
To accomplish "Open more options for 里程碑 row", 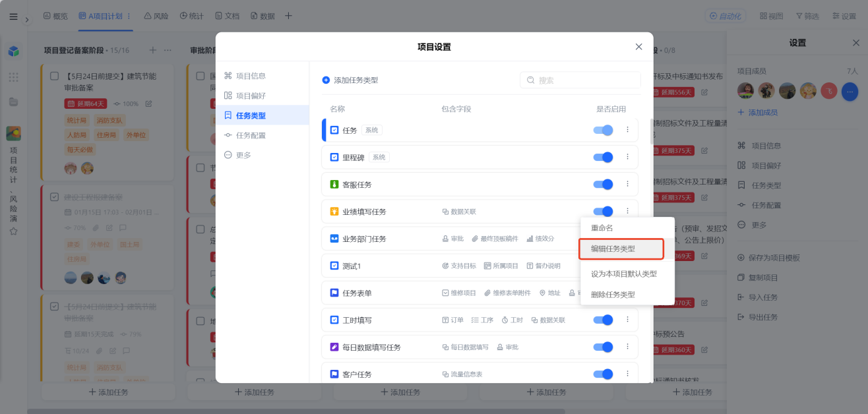I will pyautogui.click(x=627, y=157).
